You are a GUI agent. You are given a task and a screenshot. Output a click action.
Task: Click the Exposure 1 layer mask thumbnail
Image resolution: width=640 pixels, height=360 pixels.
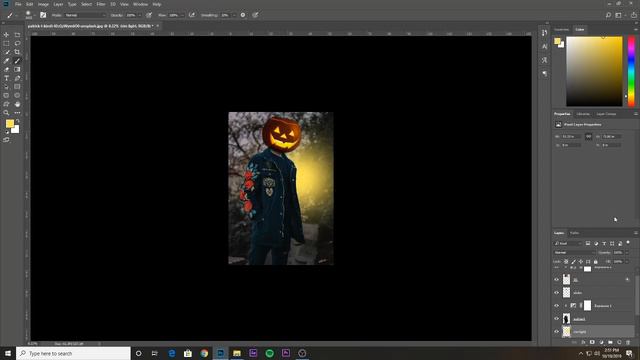click(x=587, y=305)
